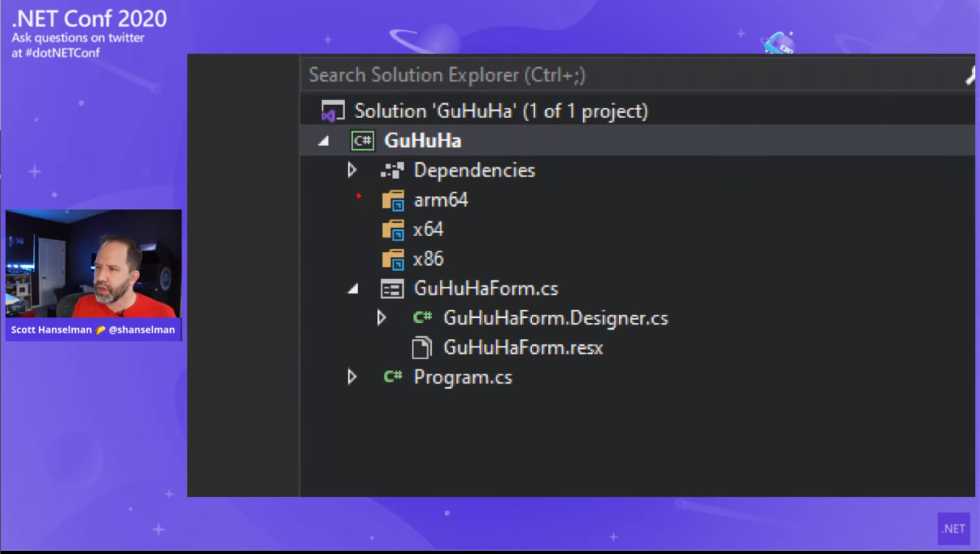
Task: Expand the Dependencies node
Action: [352, 170]
